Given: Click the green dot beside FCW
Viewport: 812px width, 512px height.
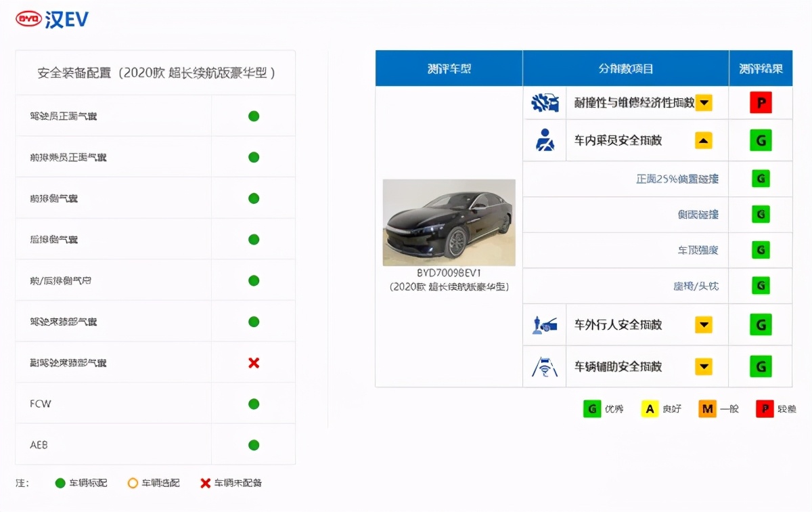Looking at the screenshot, I should (253, 404).
